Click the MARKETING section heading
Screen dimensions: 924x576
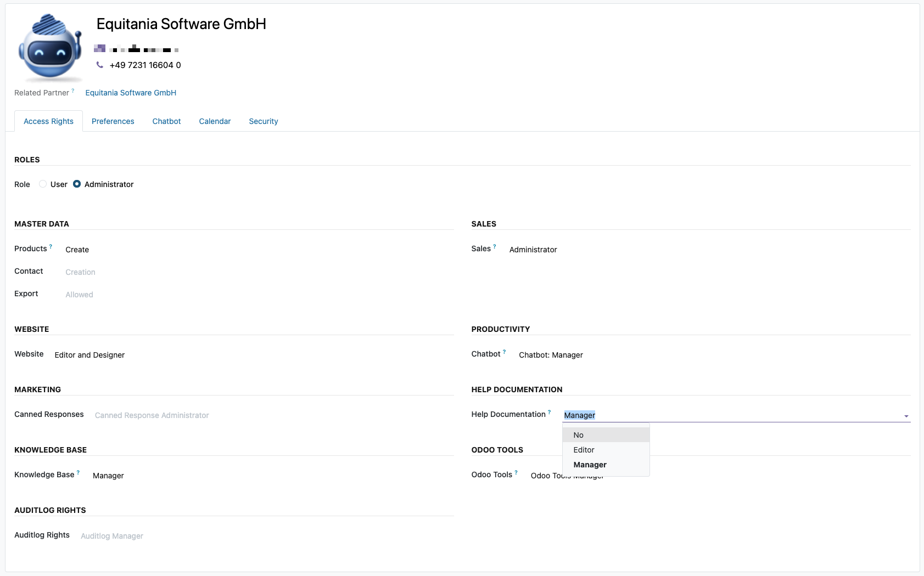click(37, 389)
